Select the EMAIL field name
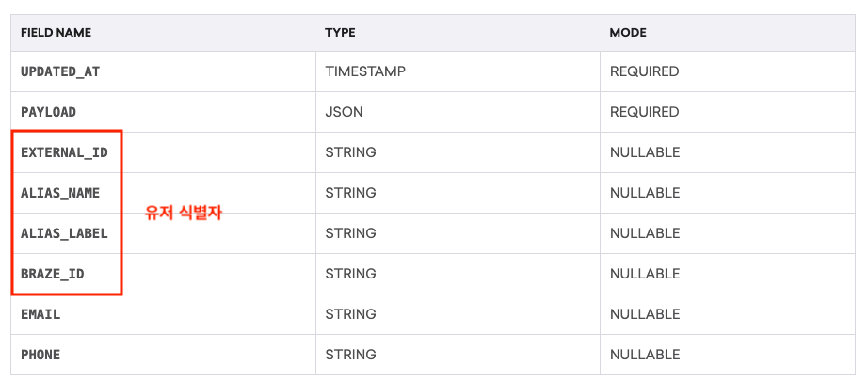 (40, 314)
